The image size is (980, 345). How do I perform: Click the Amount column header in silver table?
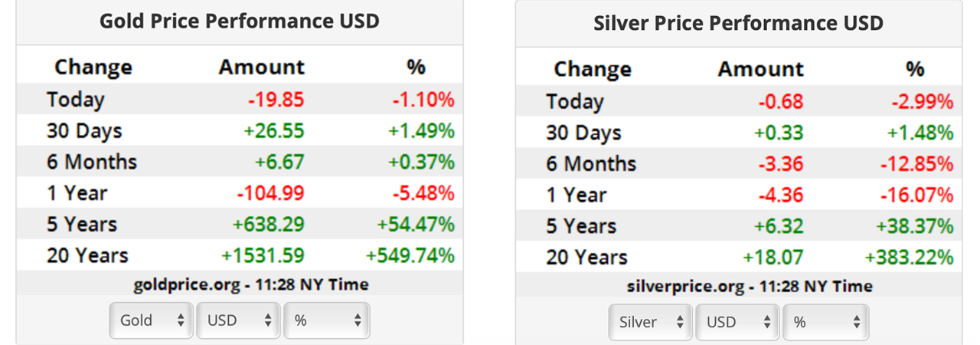[x=760, y=69]
